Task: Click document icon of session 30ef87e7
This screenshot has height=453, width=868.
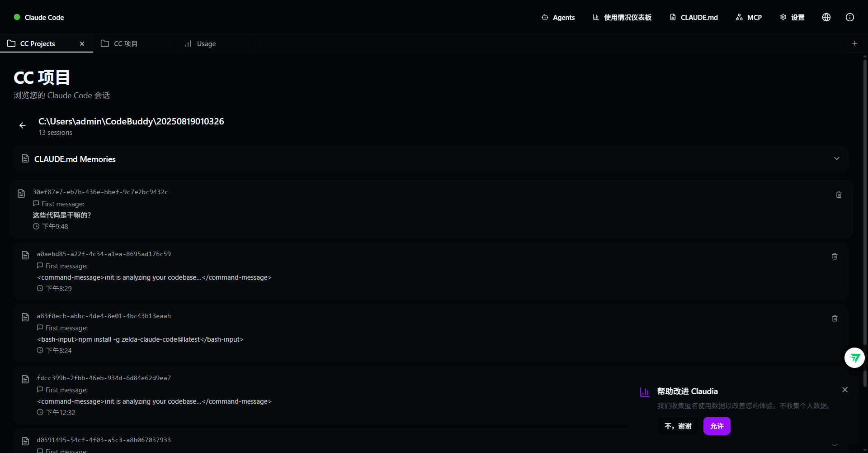Action: click(x=21, y=194)
